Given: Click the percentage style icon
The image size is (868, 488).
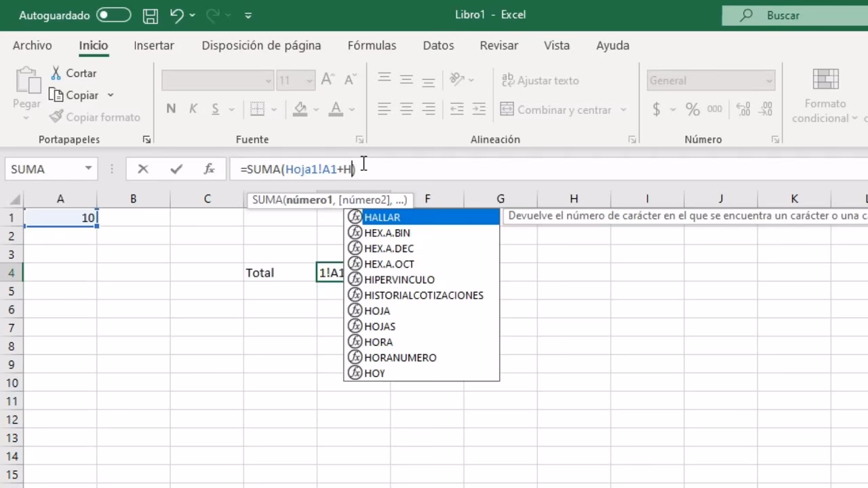Looking at the screenshot, I should click(x=691, y=109).
